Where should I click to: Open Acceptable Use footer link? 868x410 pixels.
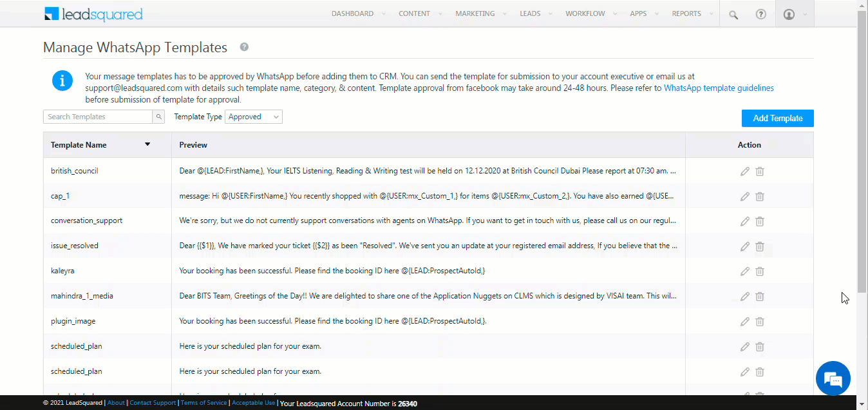(x=253, y=403)
